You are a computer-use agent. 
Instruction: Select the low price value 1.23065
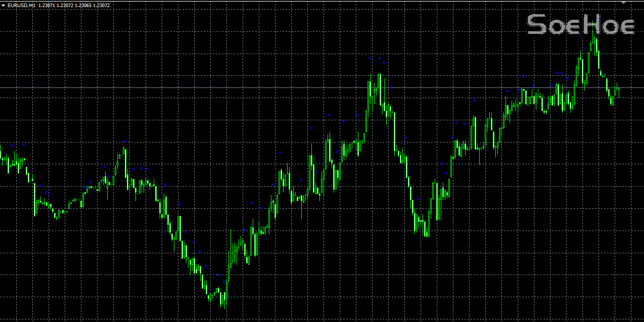click(83, 5)
